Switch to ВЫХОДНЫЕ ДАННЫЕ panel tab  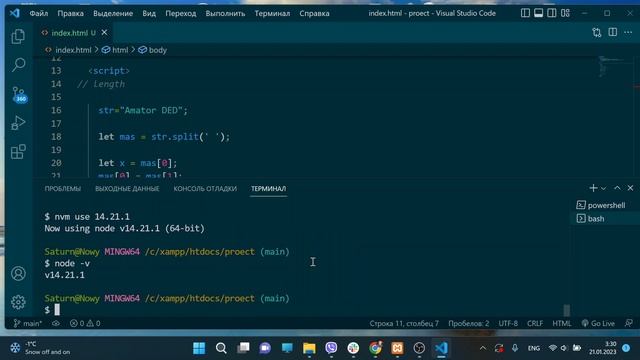click(x=127, y=189)
